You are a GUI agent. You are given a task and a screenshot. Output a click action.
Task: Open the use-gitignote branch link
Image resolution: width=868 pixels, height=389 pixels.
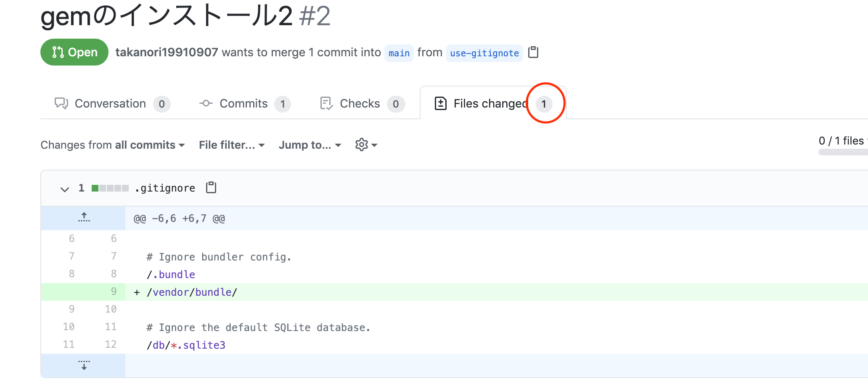click(x=484, y=53)
